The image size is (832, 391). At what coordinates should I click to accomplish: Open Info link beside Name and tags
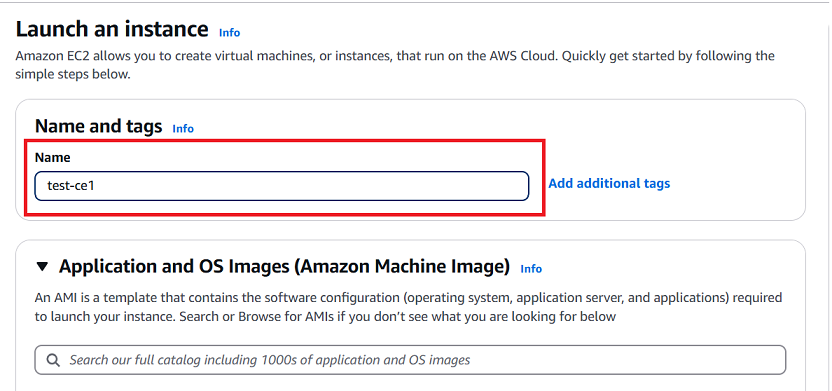pyautogui.click(x=183, y=128)
